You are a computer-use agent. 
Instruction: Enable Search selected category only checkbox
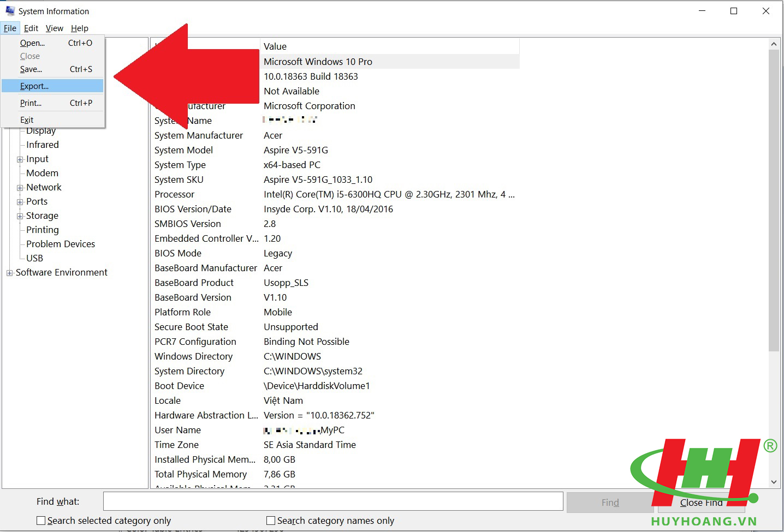(x=41, y=521)
